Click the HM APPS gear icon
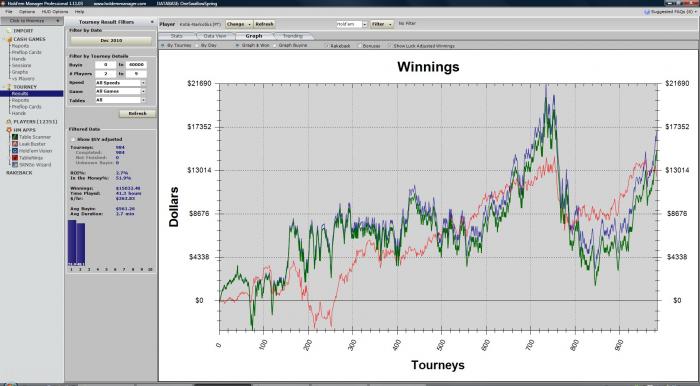 tap(8, 130)
